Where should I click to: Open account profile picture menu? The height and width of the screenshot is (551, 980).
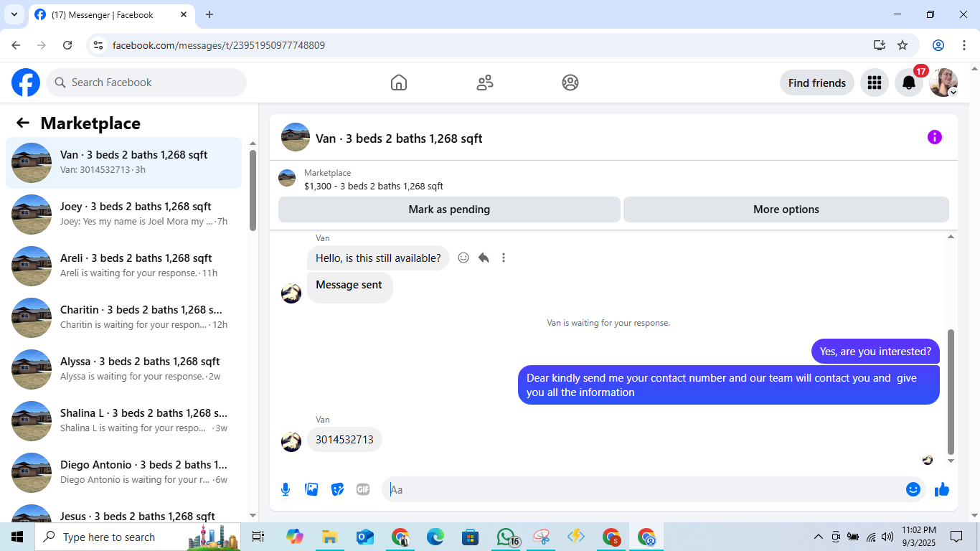point(943,83)
